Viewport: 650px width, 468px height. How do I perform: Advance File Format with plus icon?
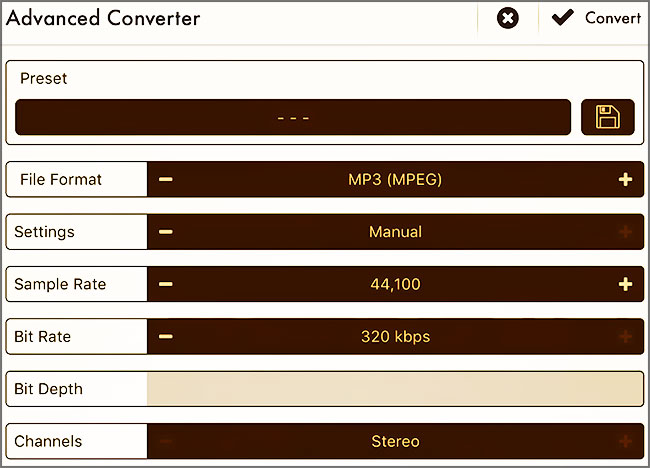pos(625,179)
